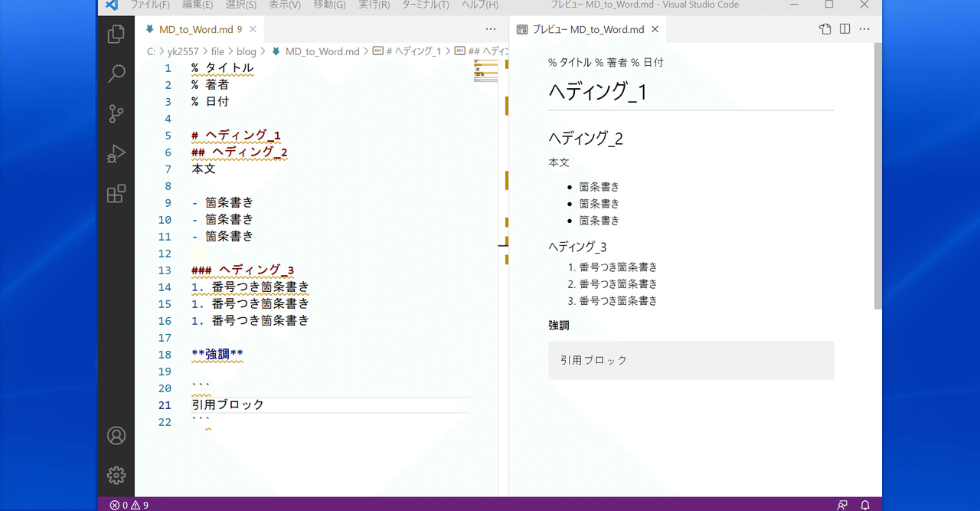Click preview heading ヘディング_3
Image resolution: width=980 pixels, height=511 pixels.
pos(577,247)
